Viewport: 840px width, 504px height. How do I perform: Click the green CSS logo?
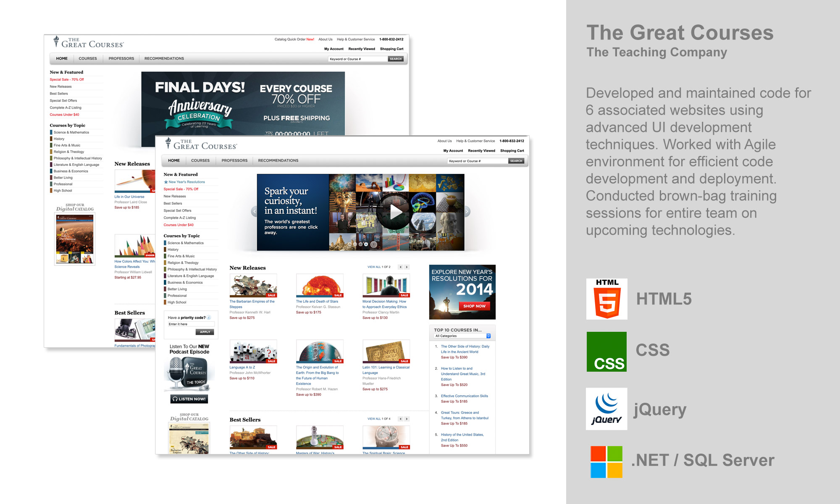(x=606, y=352)
